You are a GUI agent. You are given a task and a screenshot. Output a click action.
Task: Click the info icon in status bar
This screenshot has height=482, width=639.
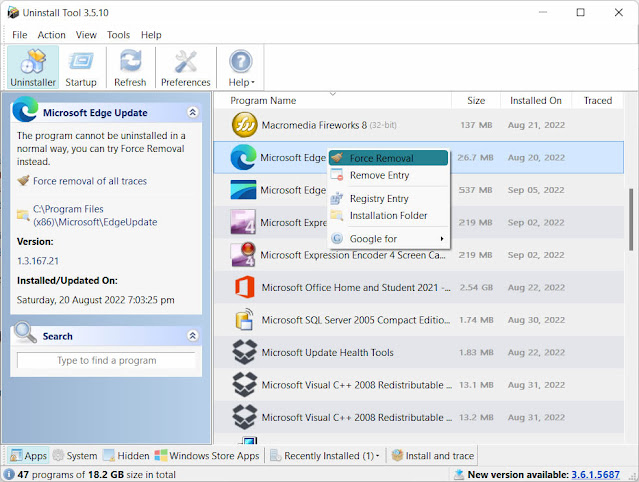(9, 475)
